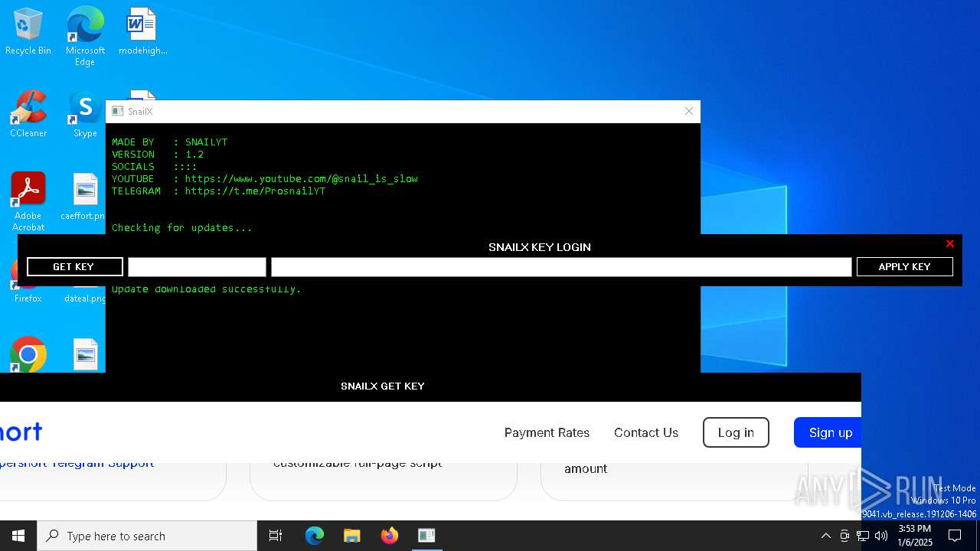The width and height of the screenshot is (980, 551).
Task: Click the 'MADE BY : SNAILYT' console line
Action: [x=169, y=142]
